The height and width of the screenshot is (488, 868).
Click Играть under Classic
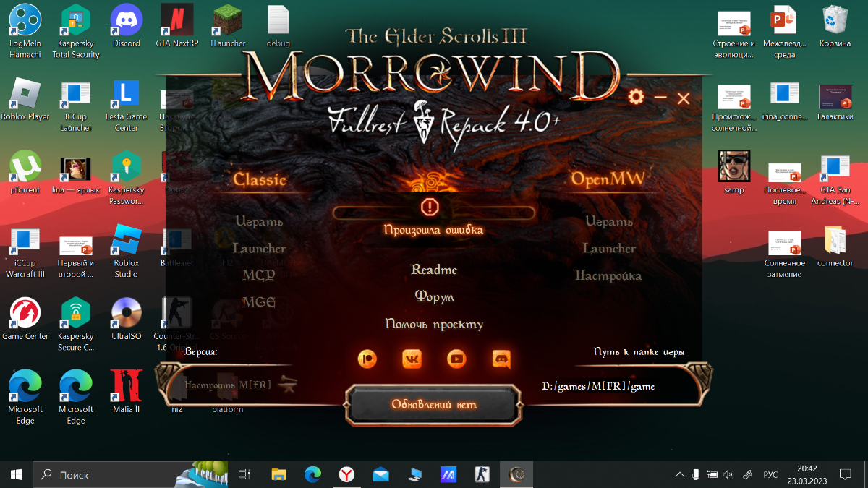(x=259, y=221)
